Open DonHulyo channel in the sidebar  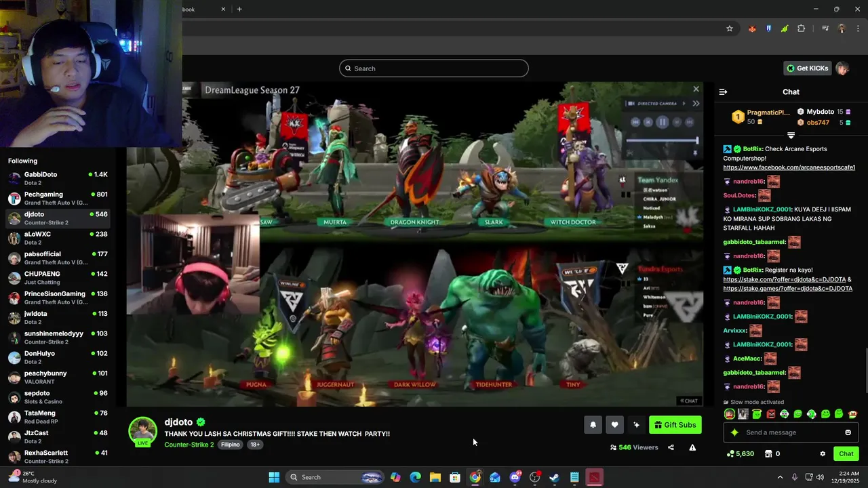tap(58, 357)
